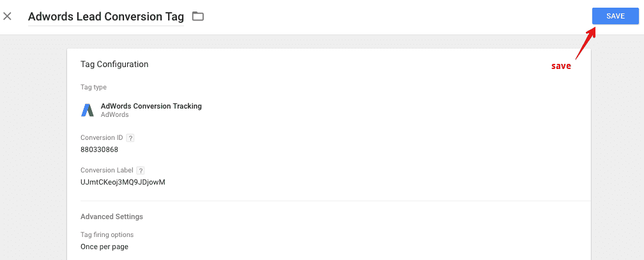Click the Tag firing options label
This screenshot has height=260, width=644.
(107, 234)
